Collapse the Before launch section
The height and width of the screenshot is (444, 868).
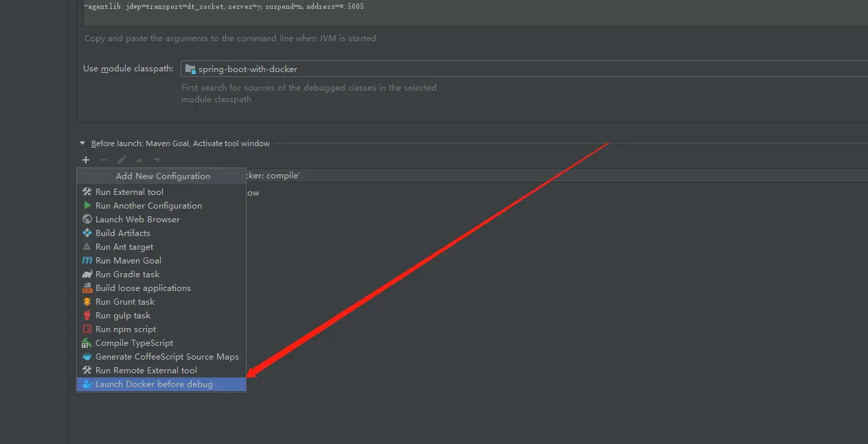(83, 143)
